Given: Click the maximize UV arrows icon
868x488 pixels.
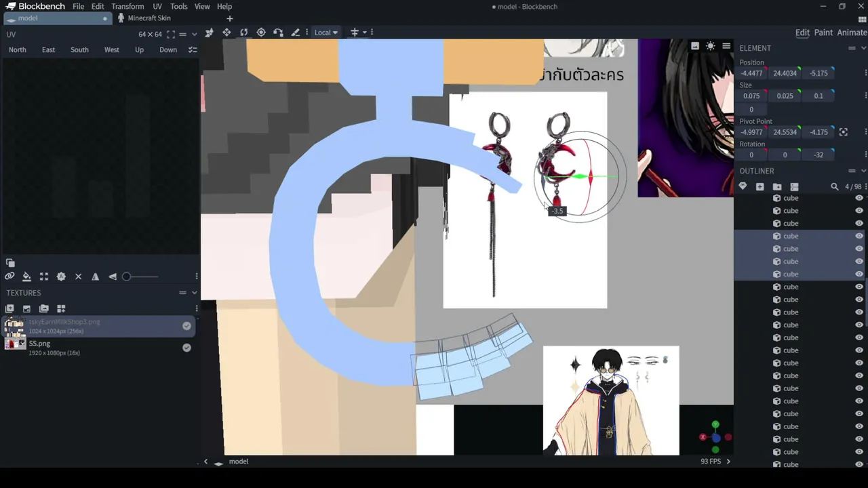Looking at the screenshot, I should coord(44,277).
